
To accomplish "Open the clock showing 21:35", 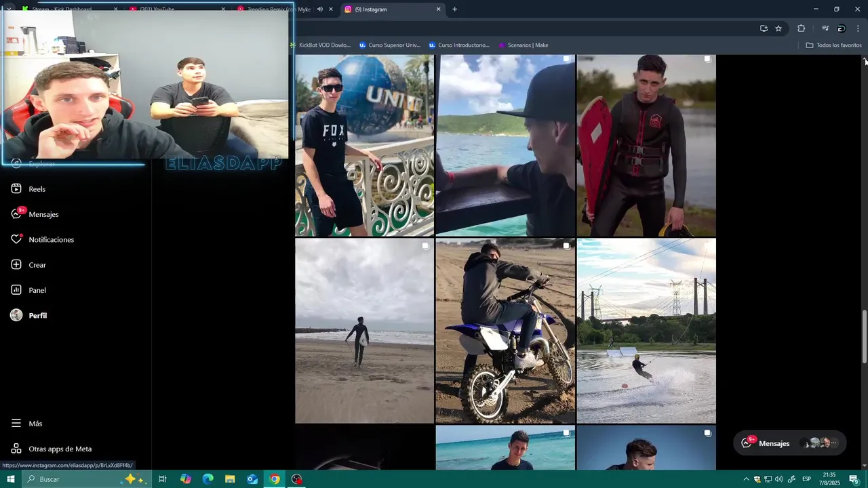I will click(x=829, y=479).
